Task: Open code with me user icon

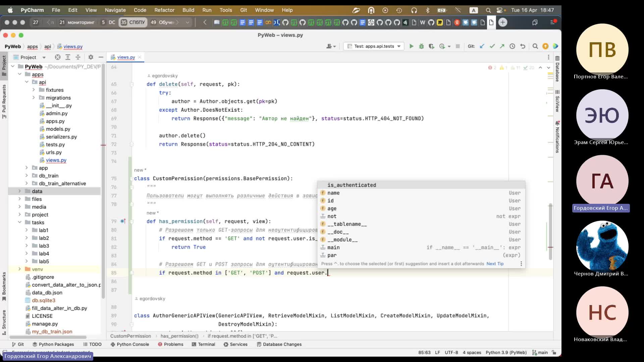Action: (x=331, y=46)
